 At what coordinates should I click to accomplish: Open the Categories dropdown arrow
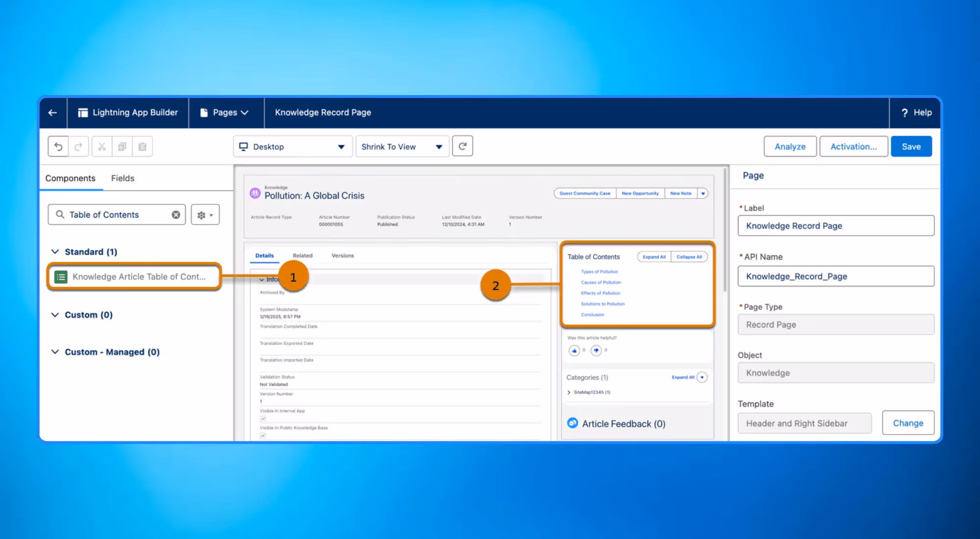[702, 377]
